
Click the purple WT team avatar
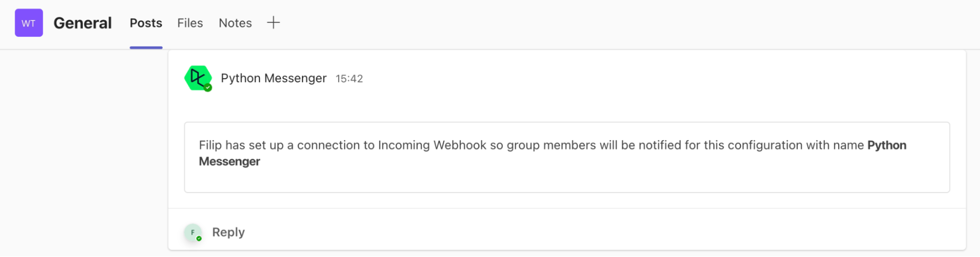[29, 23]
